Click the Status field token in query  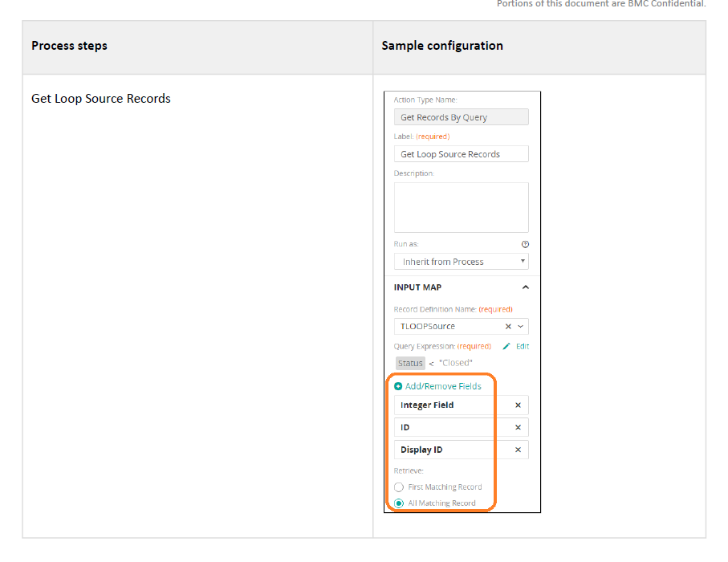[x=410, y=363]
